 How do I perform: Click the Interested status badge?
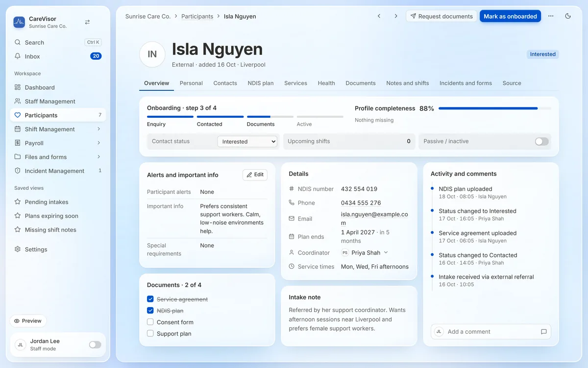tap(543, 54)
